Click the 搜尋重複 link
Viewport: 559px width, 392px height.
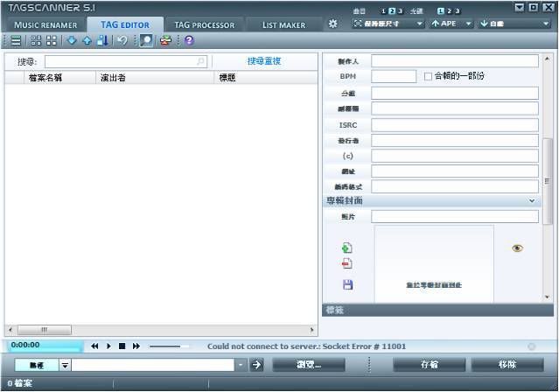264,61
